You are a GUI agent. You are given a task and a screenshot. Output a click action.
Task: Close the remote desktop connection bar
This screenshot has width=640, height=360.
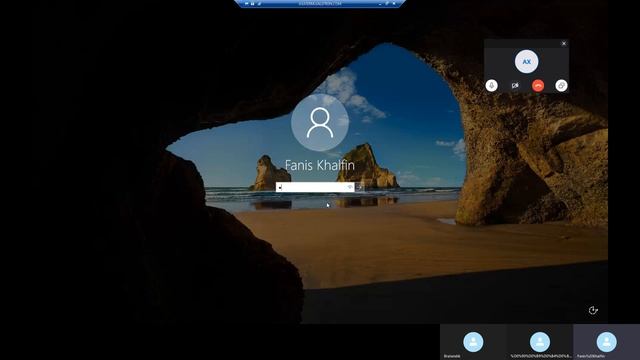[394, 4]
